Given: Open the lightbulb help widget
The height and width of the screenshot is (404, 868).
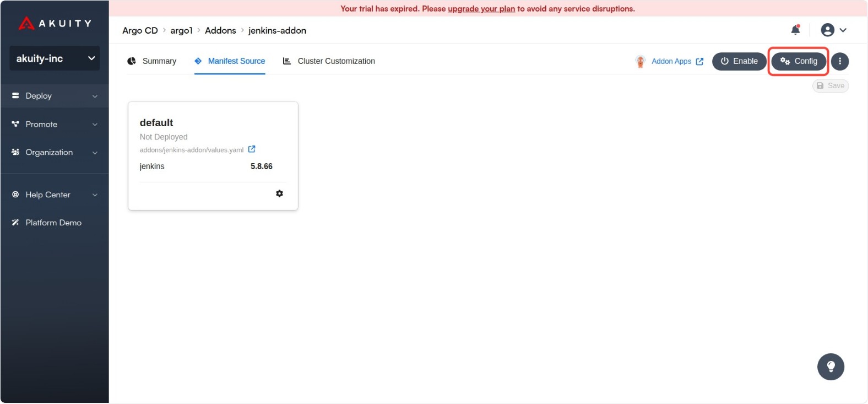Looking at the screenshot, I should click(x=831, y=367).
